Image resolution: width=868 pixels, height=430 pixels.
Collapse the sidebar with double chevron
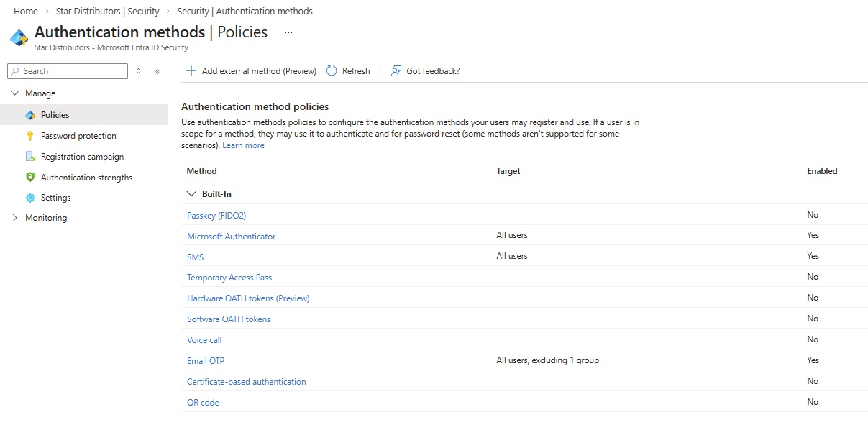pos(158,71)
